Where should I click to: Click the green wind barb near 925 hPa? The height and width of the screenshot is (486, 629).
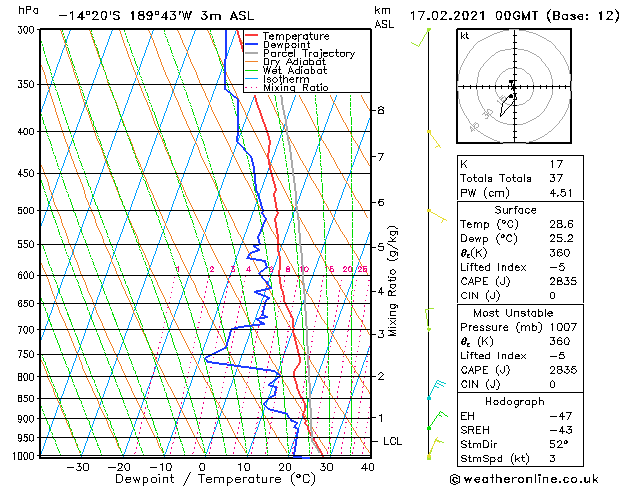437,420
